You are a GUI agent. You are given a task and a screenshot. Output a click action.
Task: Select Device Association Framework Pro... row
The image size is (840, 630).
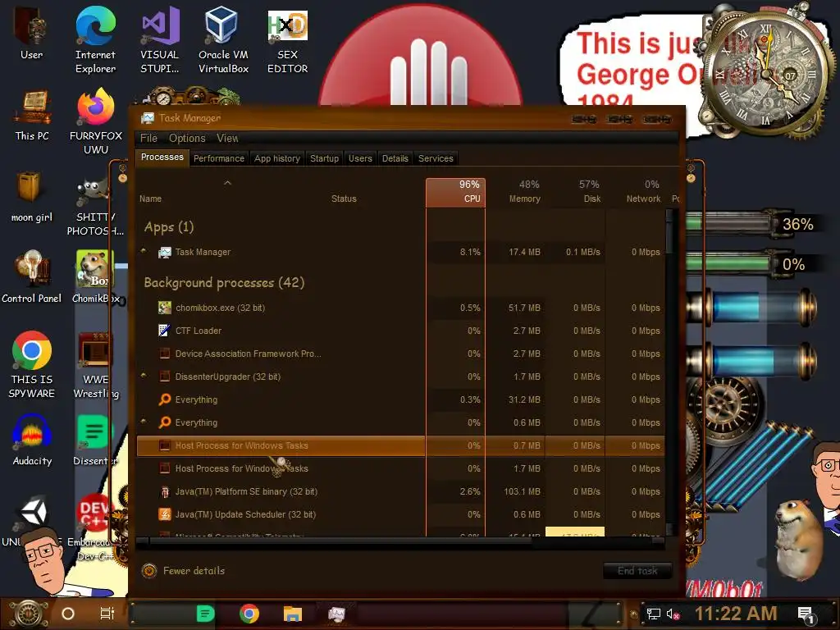[400, 354]
